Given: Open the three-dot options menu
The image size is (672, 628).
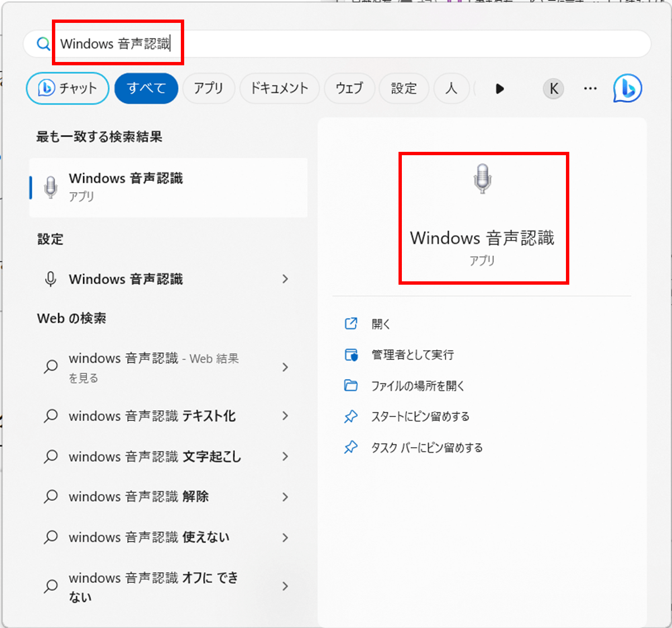Looking at the screenshot, I should pyautogui.click(x=590, y=88).
